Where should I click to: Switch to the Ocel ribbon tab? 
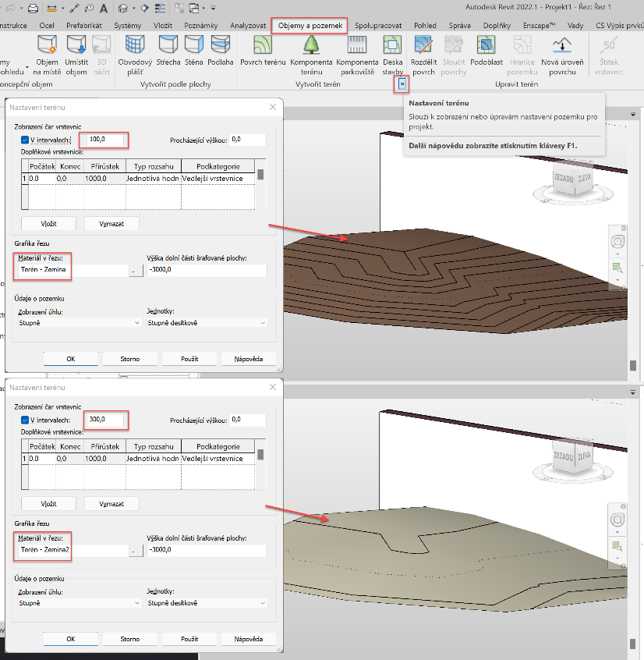pyautogui.click(x=47, y=26)
